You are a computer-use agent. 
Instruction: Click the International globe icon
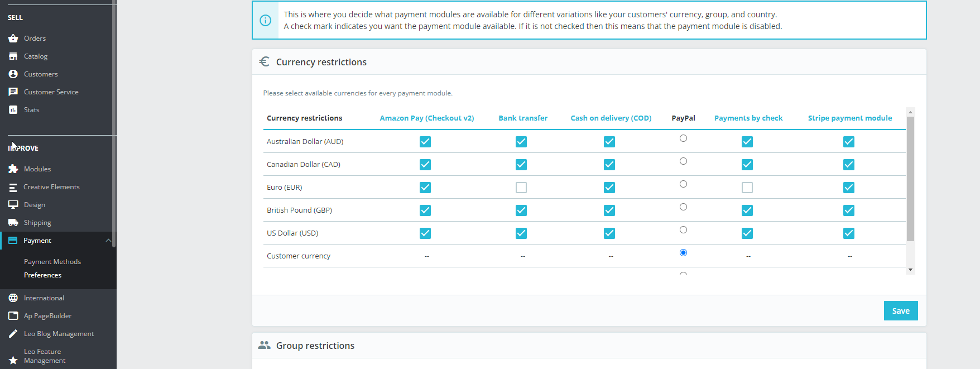(13, 298)
